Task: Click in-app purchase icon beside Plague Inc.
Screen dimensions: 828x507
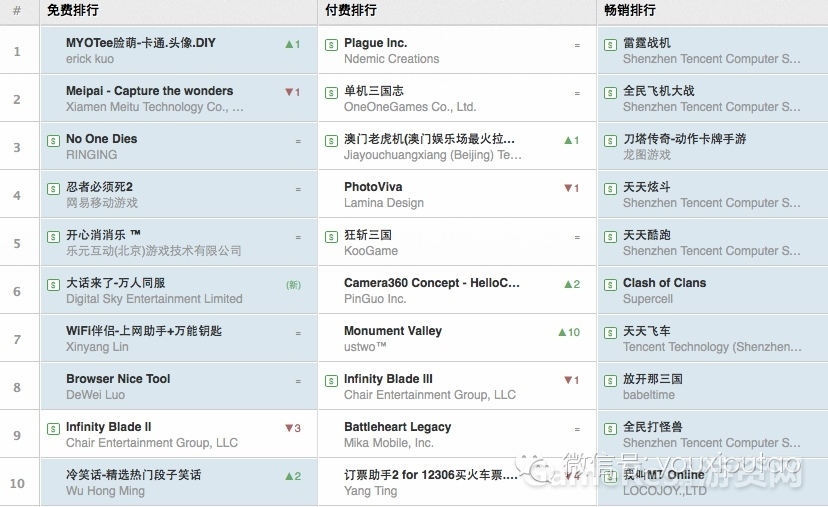Action: click(331, 45)
